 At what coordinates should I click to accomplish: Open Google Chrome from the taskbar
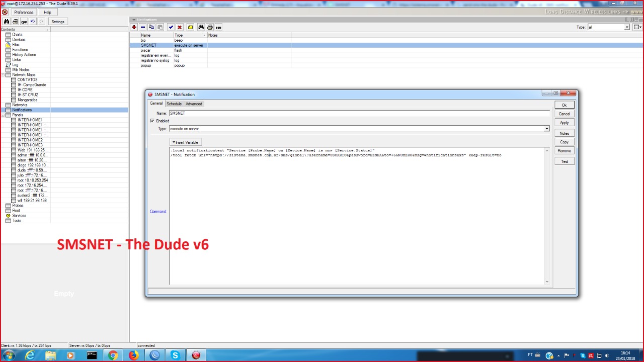112,355
